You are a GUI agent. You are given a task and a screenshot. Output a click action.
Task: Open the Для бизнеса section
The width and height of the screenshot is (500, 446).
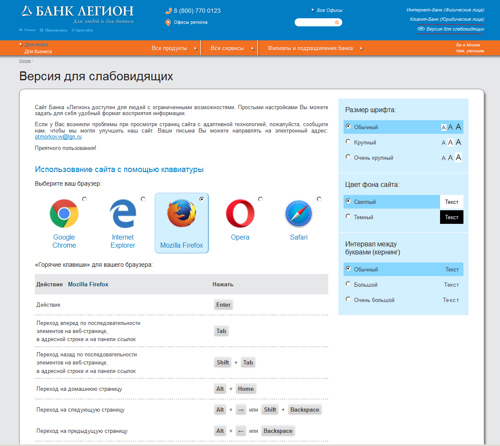(38, 51)
